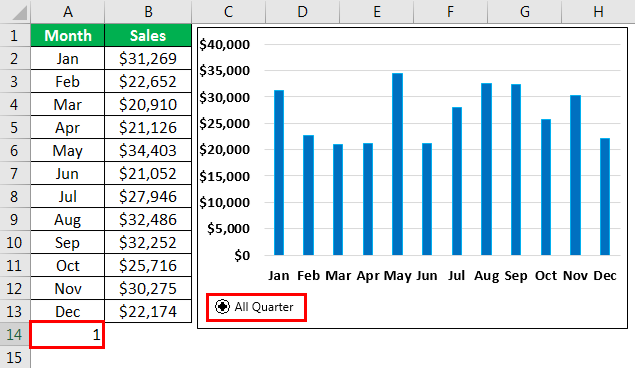Select column F header
This screenshot has width=635, height=368.
(x=450, y=12)
